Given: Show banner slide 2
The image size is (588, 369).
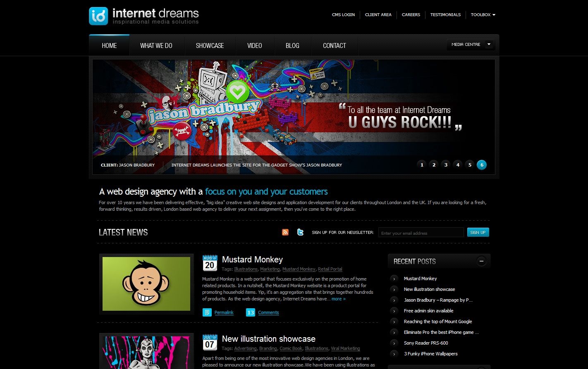Looking at the screenshot, I should coord(434,165).
